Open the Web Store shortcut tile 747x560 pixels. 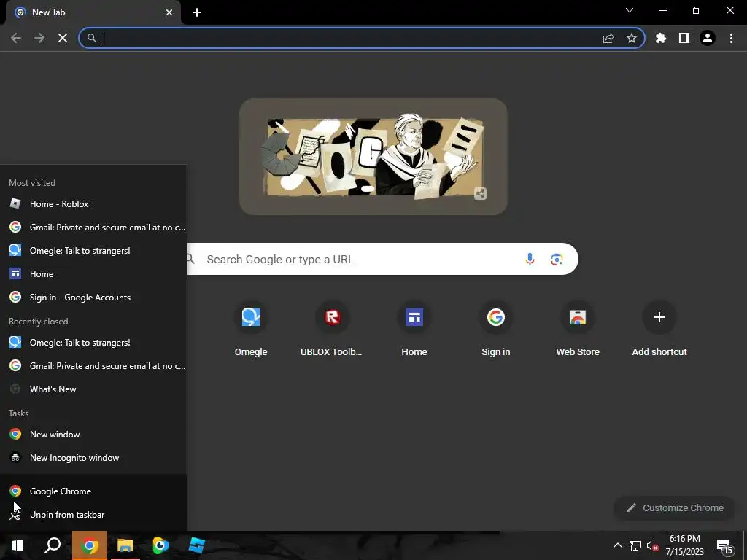pyautogui.click(x=578, y=329)
